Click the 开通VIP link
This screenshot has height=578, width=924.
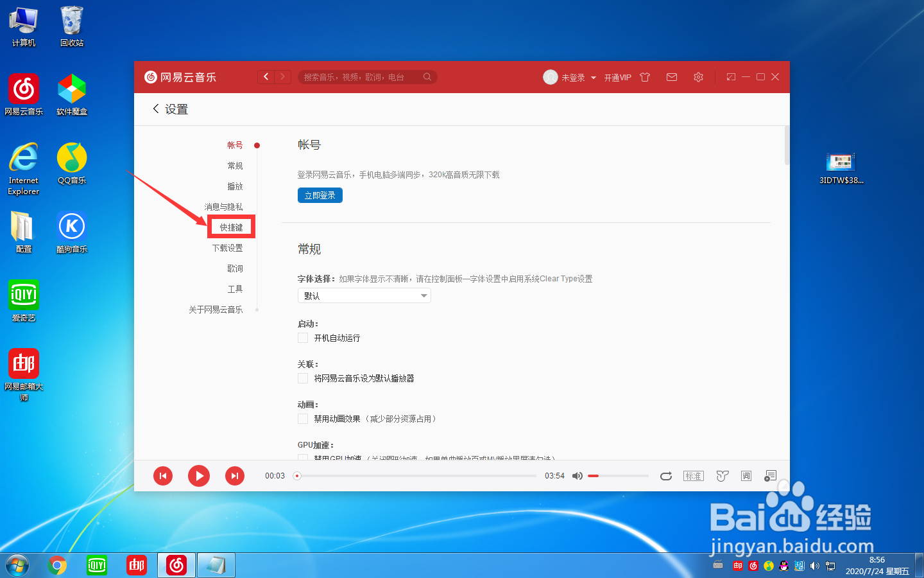coord(617,78)
